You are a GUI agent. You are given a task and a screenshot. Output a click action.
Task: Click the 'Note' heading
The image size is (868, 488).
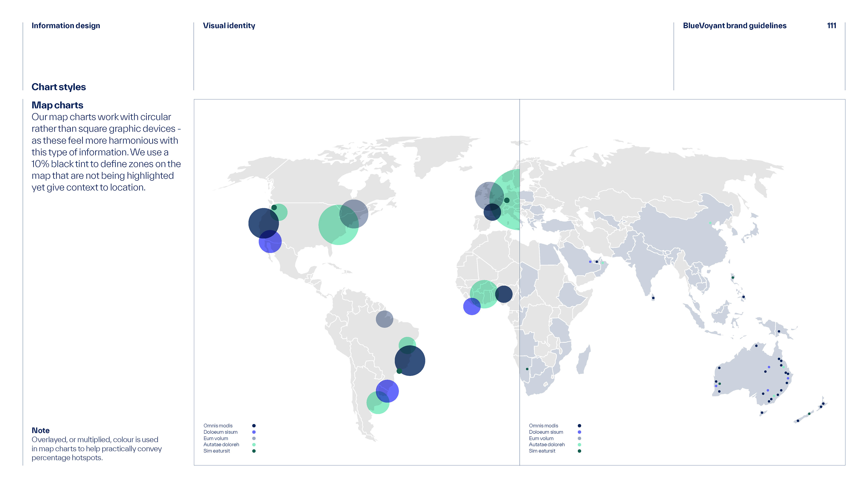click(40, 430)
